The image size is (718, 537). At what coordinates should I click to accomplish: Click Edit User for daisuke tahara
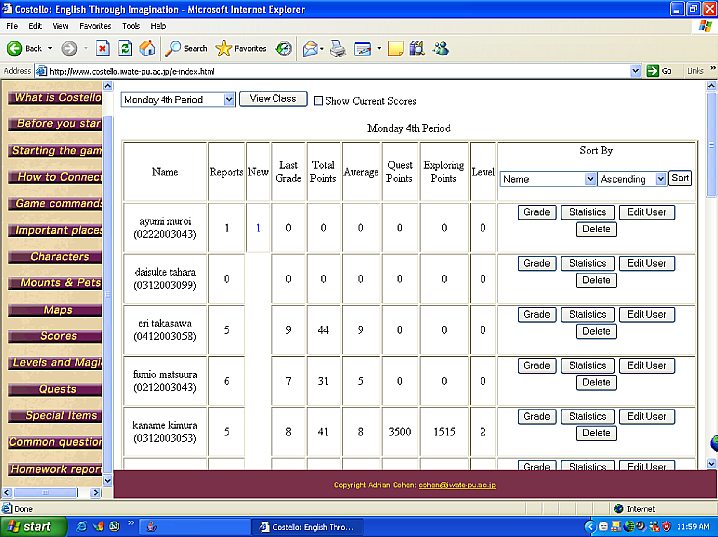[x=647, y=263]
